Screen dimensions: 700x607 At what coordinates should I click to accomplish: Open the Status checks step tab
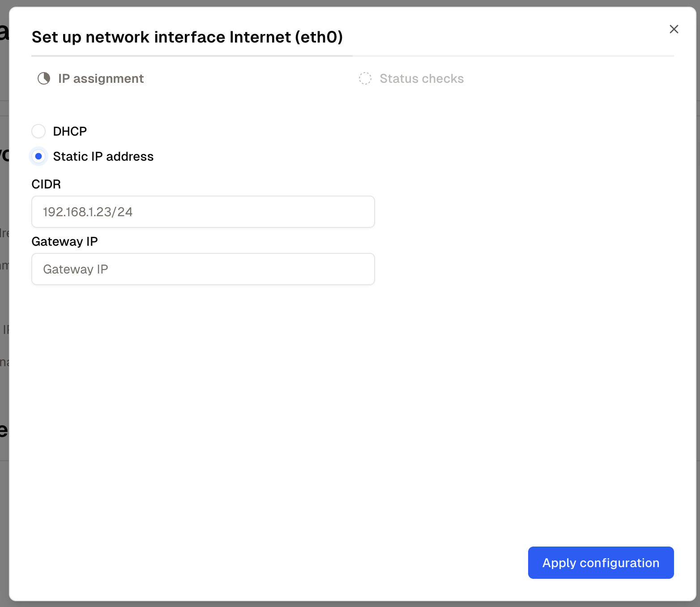coord(411,78)
